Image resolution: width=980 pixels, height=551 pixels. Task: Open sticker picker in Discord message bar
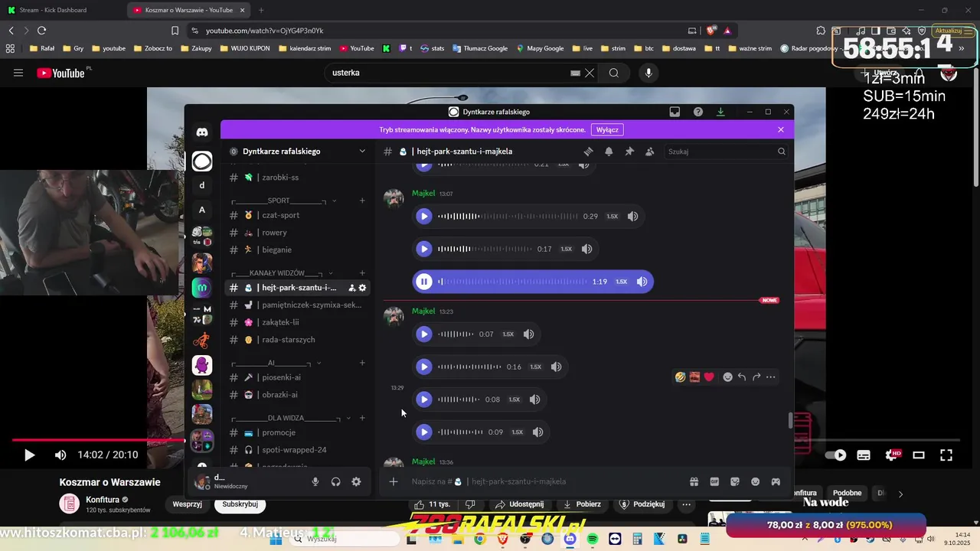(735, 481)
